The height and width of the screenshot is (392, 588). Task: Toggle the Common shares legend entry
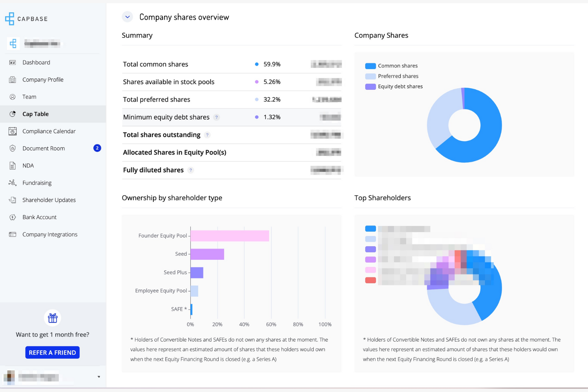(x=397, y=66)
